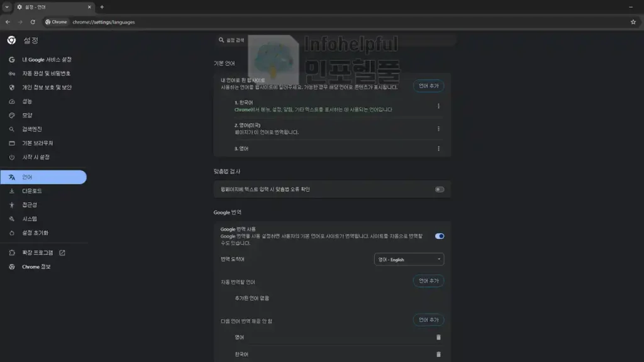Open the external link icon beside 확장 프로그램
This screenshot has height=362, width=644.
coord(62,253)
